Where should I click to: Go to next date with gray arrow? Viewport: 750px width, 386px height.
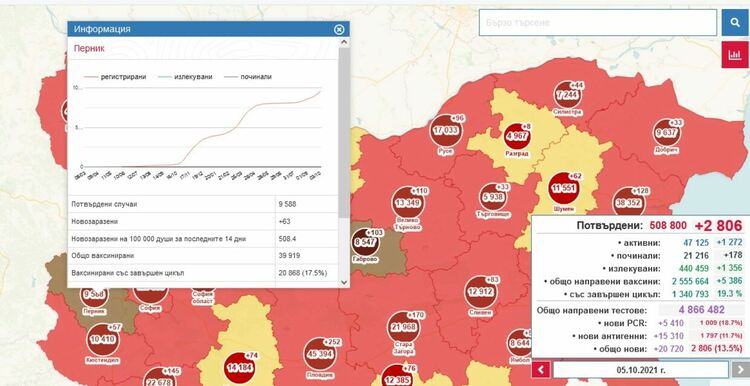pos(739,370)
